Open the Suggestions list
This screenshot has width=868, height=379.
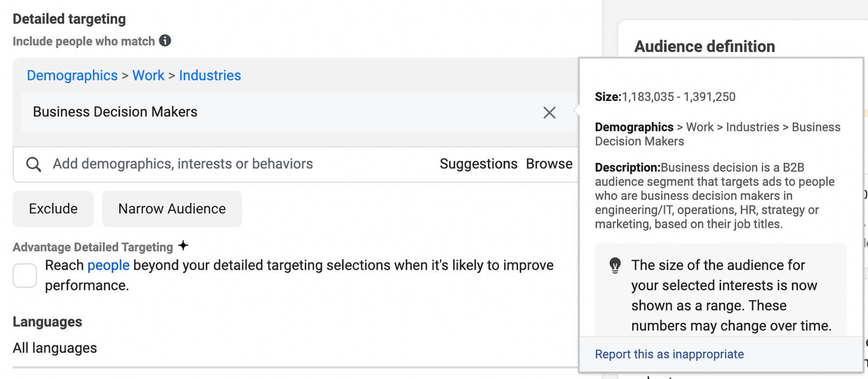(x=478, y=164)
